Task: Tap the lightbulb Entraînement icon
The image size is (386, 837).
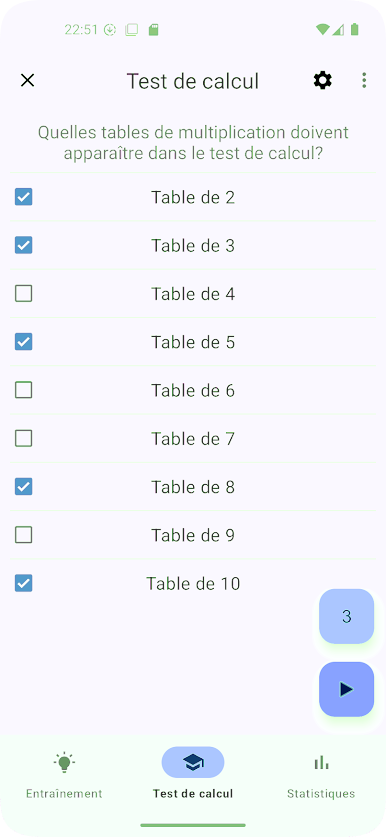Action: [x=64, y=762]
